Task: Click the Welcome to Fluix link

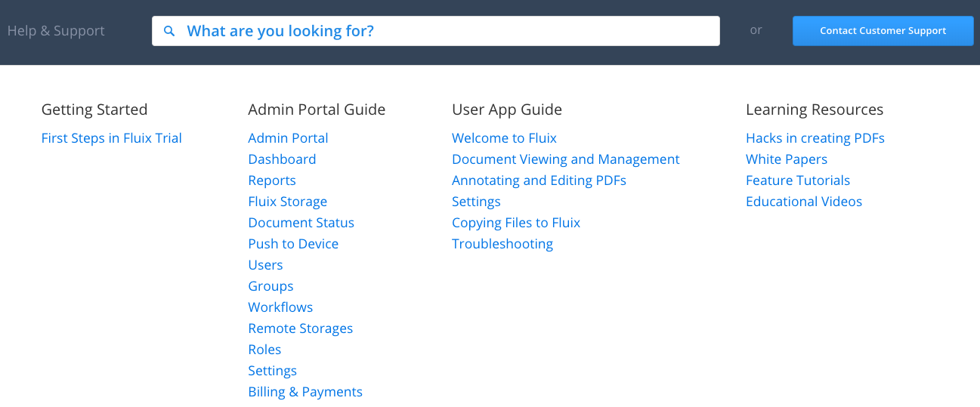Action: (x=504, y=138)
